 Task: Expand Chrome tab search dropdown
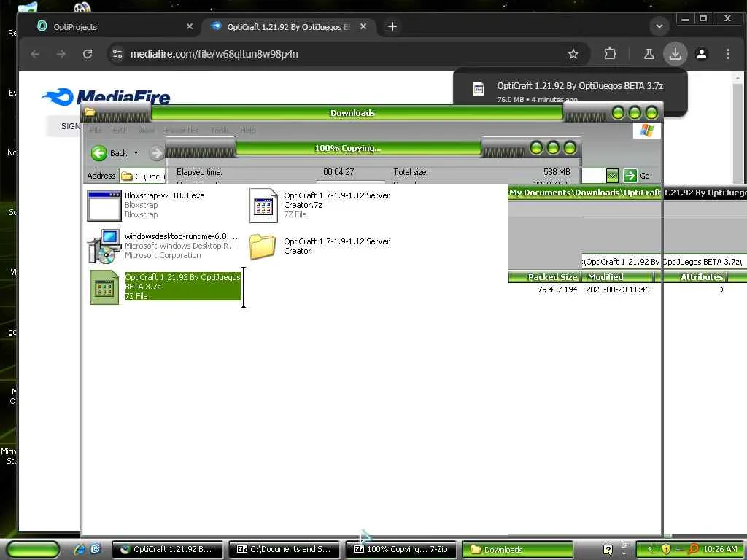659,26
